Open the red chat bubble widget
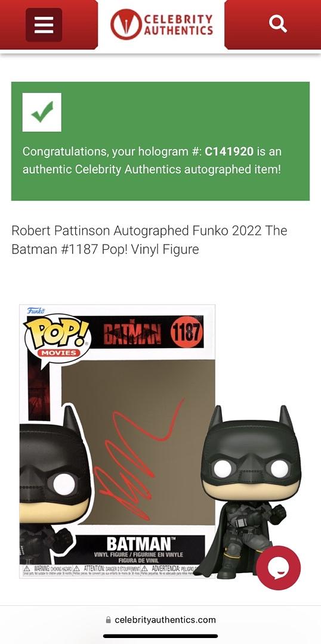This screenshot has height=644, width=321. pyautogui.click(x=278, y=568)
